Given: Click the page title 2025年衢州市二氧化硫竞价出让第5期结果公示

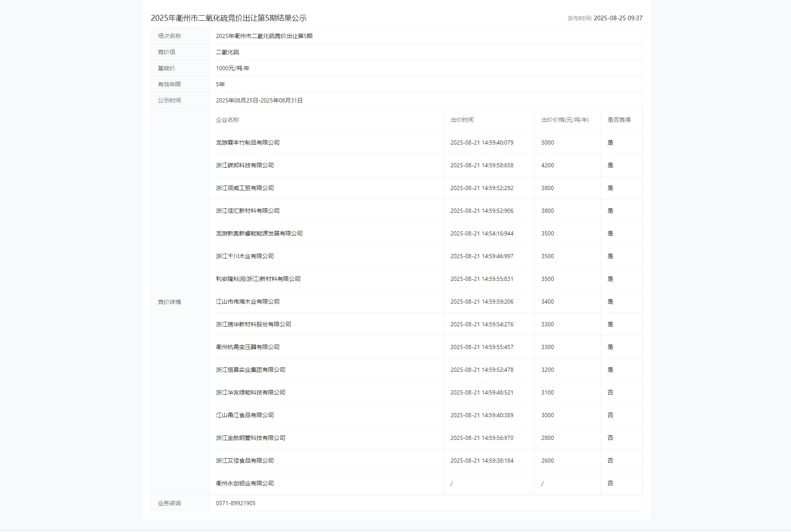Looking at the screenshot, I should [229, 18].
